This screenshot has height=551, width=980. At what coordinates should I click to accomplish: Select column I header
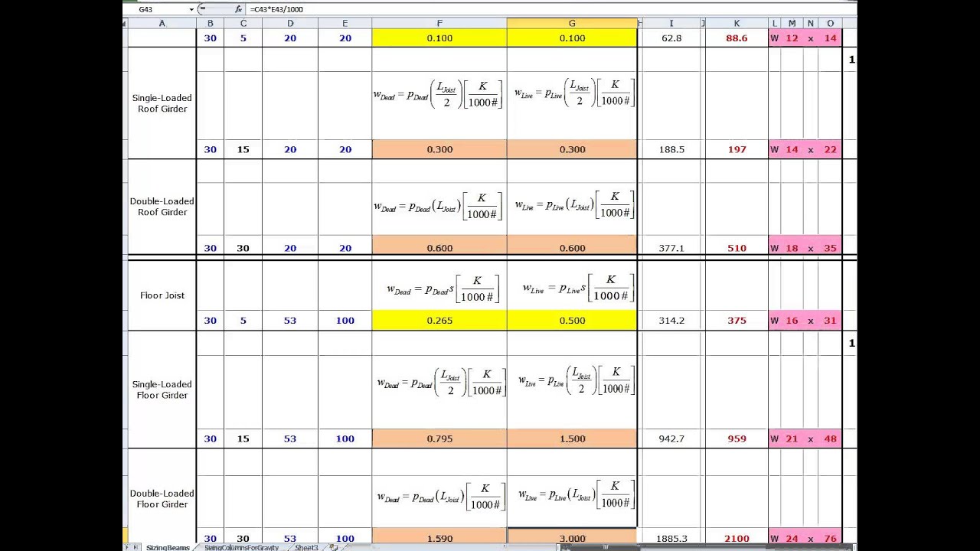coord(671,24)
